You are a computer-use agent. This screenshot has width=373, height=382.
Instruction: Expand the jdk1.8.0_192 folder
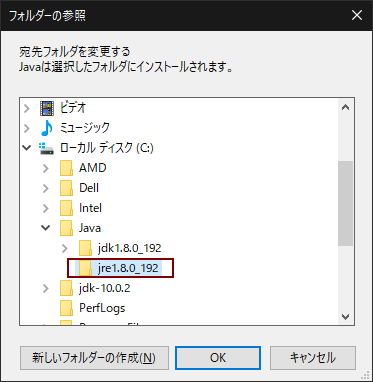65,248
